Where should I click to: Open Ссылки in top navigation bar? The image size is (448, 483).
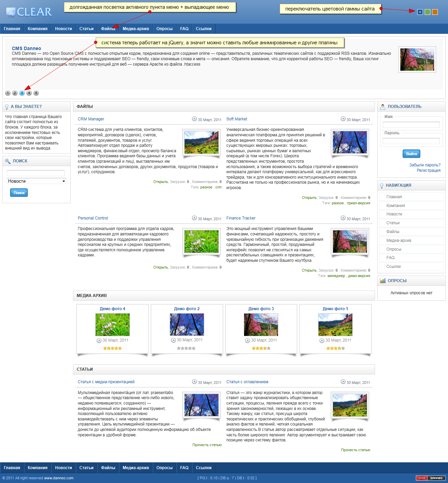click(x=204, y=29)
